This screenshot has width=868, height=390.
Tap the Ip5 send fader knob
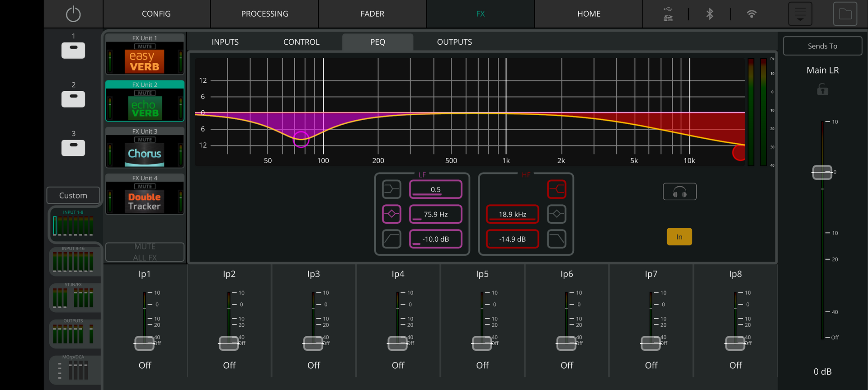[482, 343]
